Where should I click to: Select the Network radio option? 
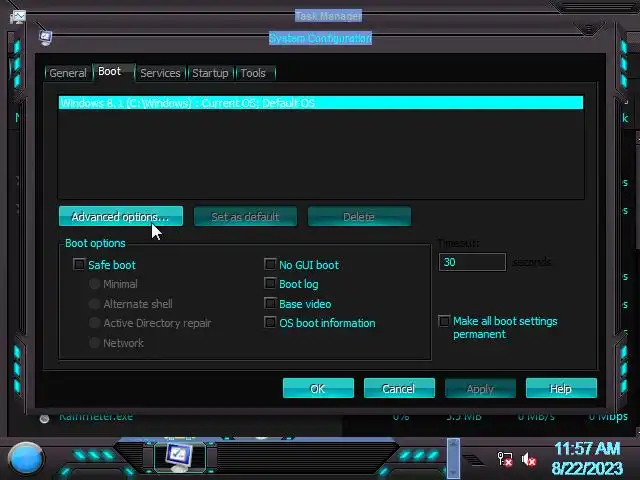[94, 343]
